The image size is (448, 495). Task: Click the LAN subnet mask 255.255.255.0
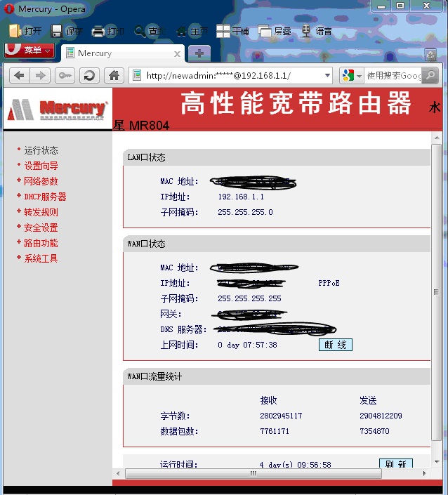click(245, 212)
